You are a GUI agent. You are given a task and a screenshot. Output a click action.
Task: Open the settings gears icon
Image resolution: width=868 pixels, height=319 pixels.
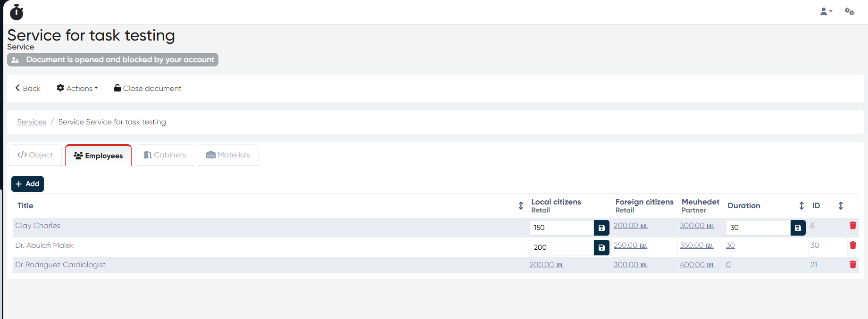coord(849,12)
